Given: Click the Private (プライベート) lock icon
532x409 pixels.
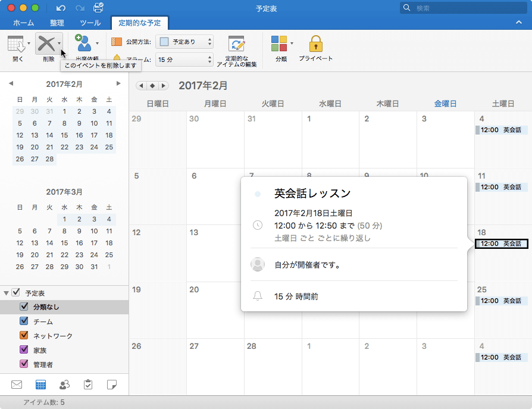Looking at the screenshot, I should (x=315, y=43).
